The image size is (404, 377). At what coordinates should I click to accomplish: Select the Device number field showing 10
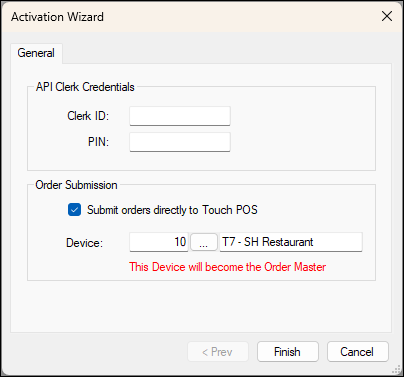click(x=159, y=242)
